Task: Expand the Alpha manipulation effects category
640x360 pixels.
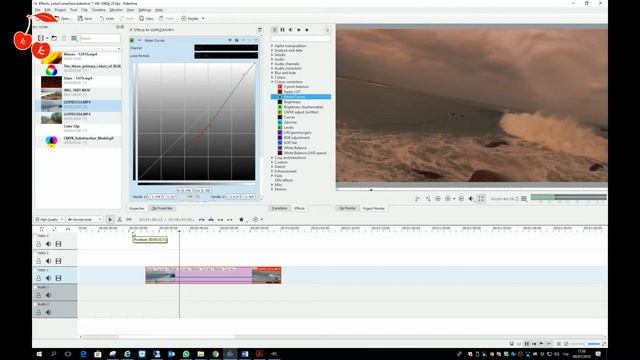Action: [x=272, y=46]
